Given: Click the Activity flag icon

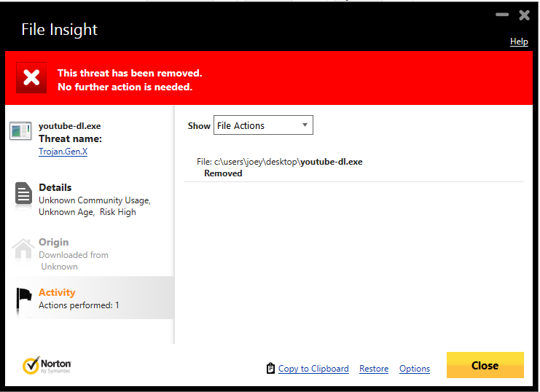Looking at the screenshot, I should [25, 298].
